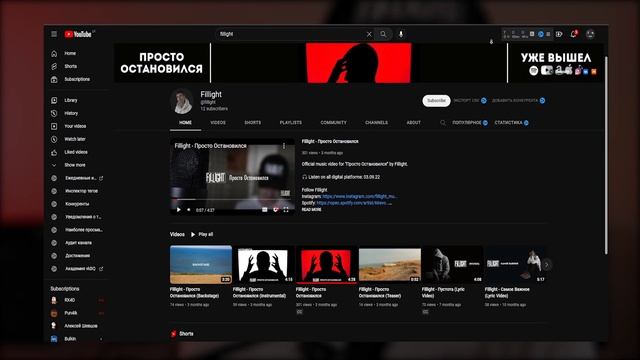The width and height of the screenshot is (640, 360).
Task: Play the featured video
Action: (178, 210)
